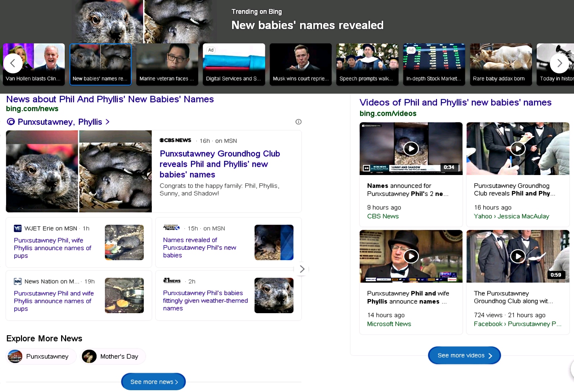Click the Punxsutawney chip round thumbnail
The height and width of the screenshot is (392, 574).
coord(15,357)
